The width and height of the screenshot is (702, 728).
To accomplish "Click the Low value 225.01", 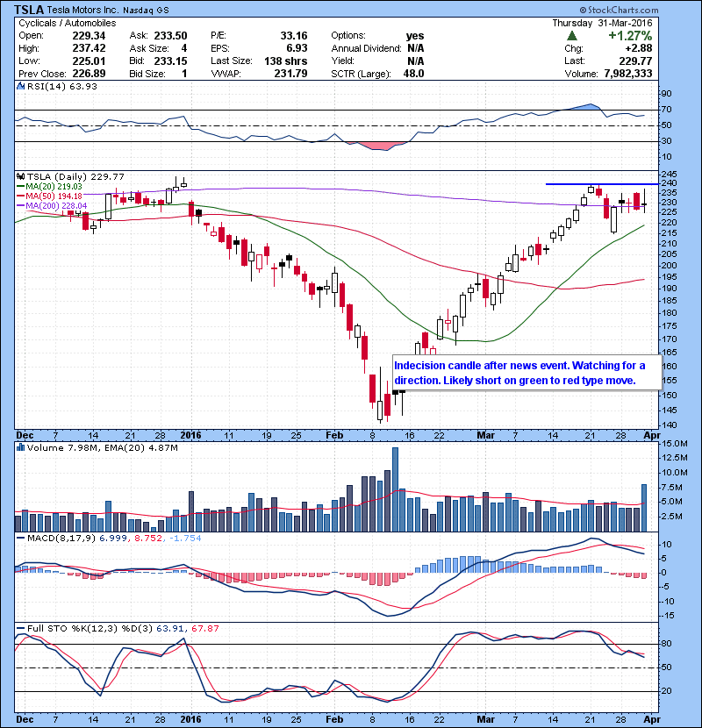I will [89, 61].
